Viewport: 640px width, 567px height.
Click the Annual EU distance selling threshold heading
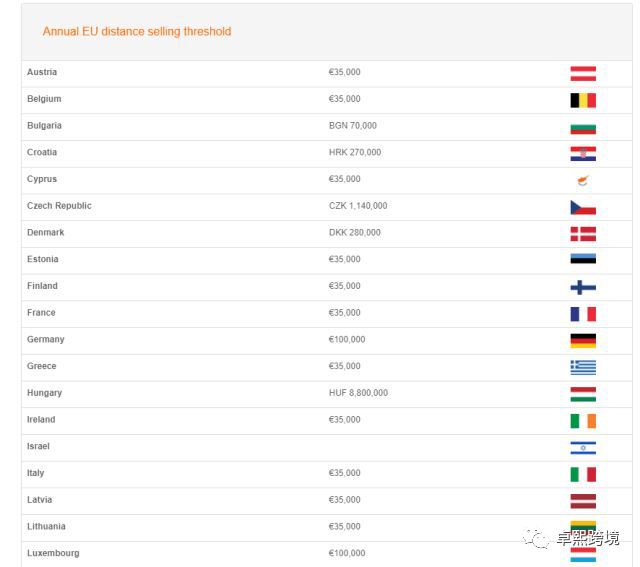pos(137,32)
